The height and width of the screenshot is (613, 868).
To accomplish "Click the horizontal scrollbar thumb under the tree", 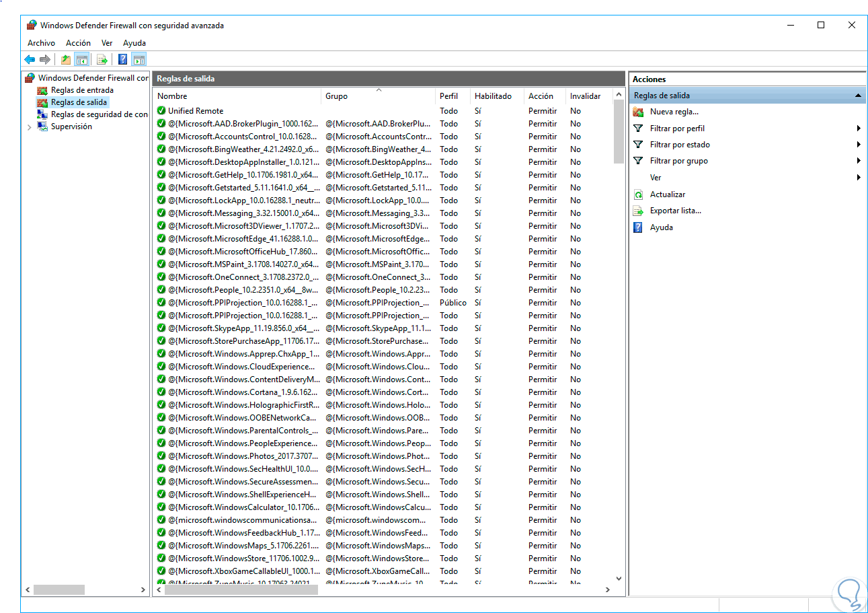I will point(59,589).
